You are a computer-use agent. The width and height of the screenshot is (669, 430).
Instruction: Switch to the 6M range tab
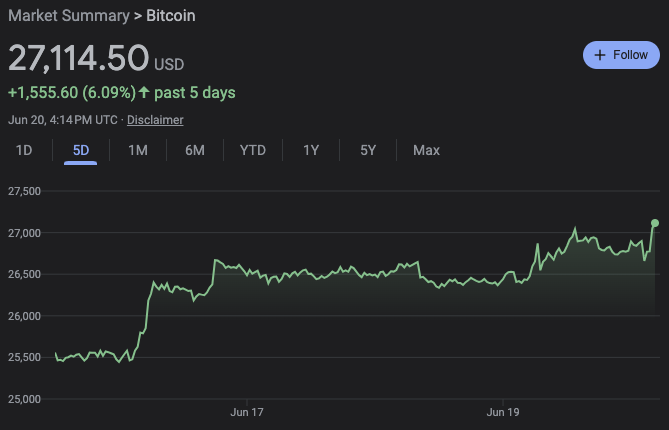point(195,150)
